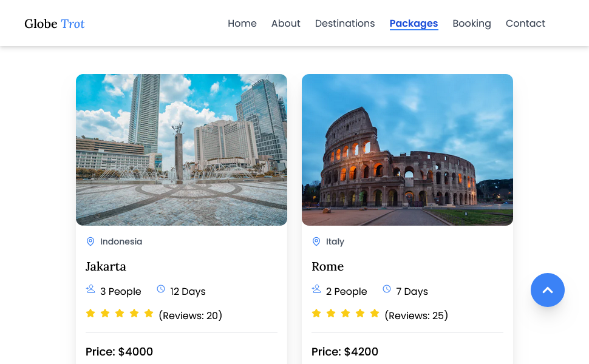The height and width of the screenshot is (364, 589).
Task: Click the first star on Jakarta rating
Action: coord(90,314)
